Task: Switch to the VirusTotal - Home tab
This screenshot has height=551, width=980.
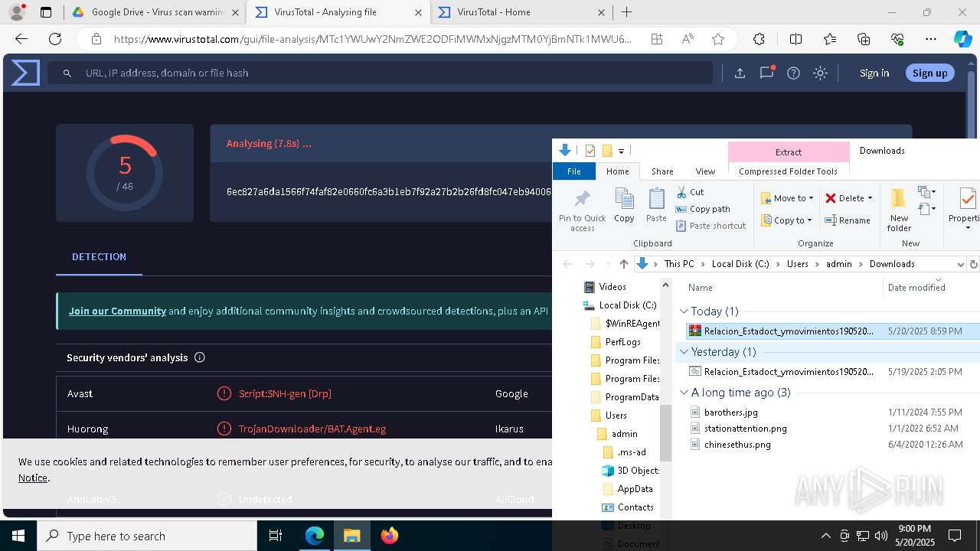Action: [521, 12]
